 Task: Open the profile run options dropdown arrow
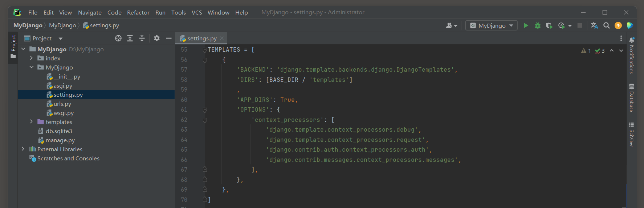pos(570,26)
